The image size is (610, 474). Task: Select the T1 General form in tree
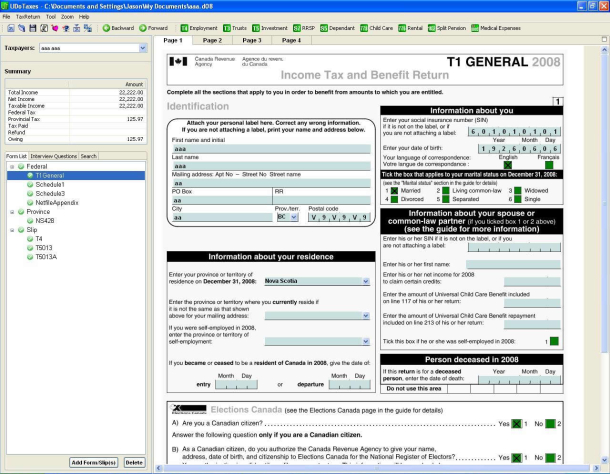click(x=49, y=176)
